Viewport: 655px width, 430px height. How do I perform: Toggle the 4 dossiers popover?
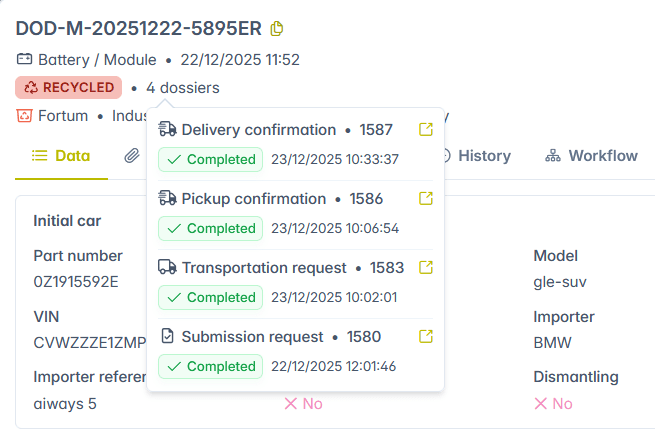(x=182, y=88)
